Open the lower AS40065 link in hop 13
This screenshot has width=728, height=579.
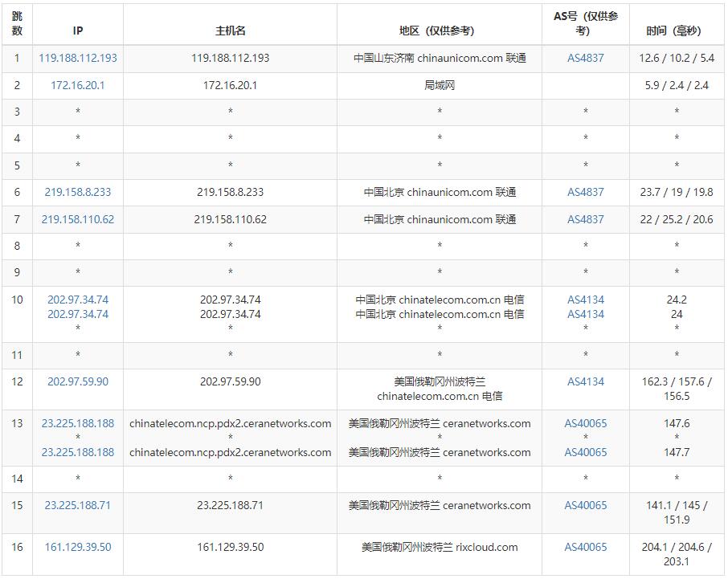586,452
